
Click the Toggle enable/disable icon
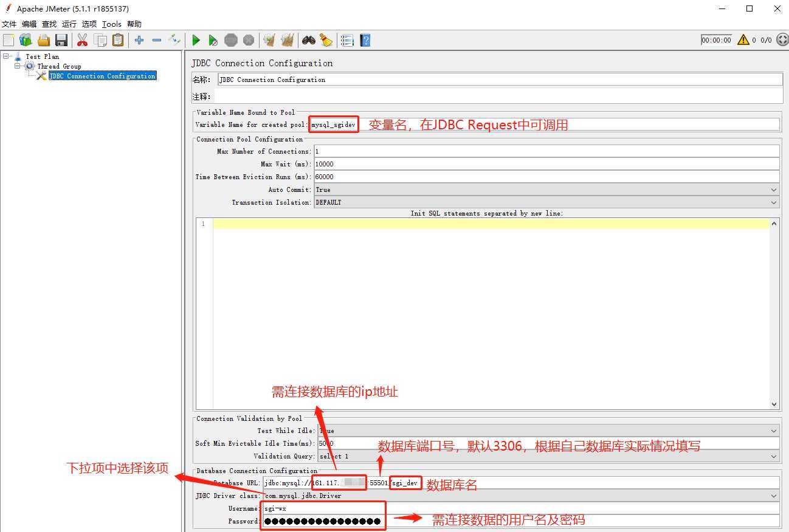pyautogui.click(x=175, y=40)
